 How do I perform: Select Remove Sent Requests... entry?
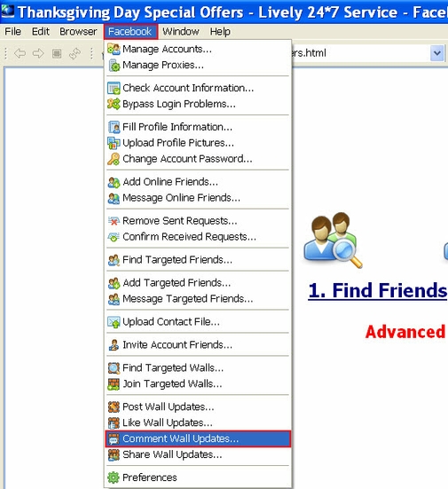coord(198,221)
